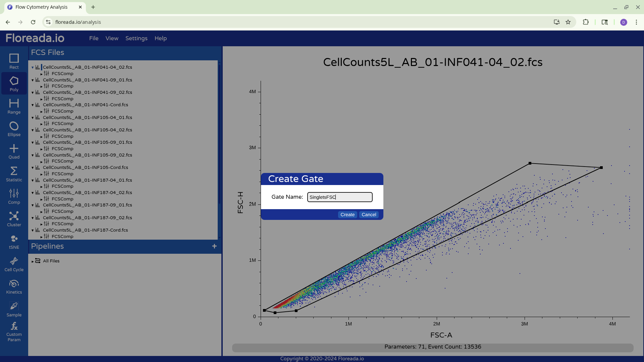Select CellCounts5L_AB_01-INF187-Cord.fcs file
The width and height of the screenshot is (644, 362).
pyautogui.click(x=85, y=230)
